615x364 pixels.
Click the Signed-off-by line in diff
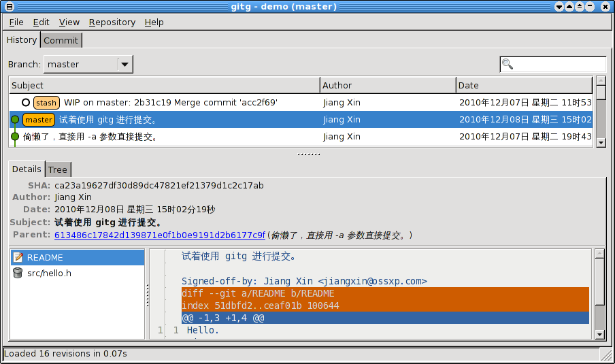[304, 281]
